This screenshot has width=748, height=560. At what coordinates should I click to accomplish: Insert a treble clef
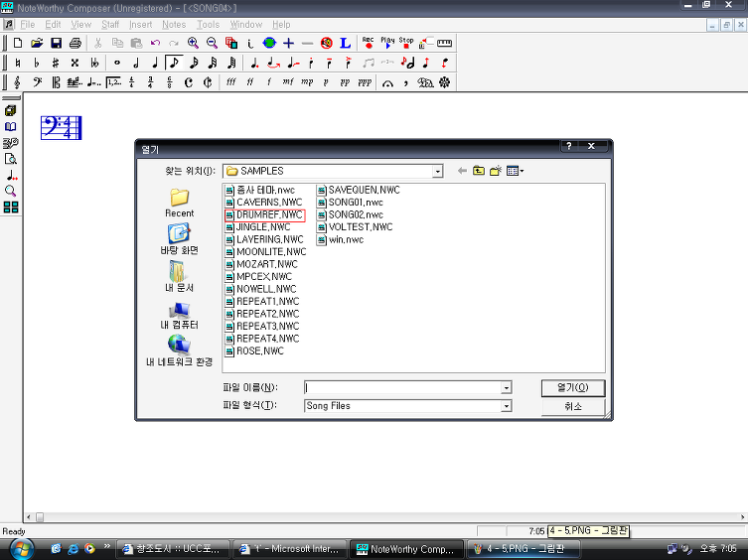(18, 82)
